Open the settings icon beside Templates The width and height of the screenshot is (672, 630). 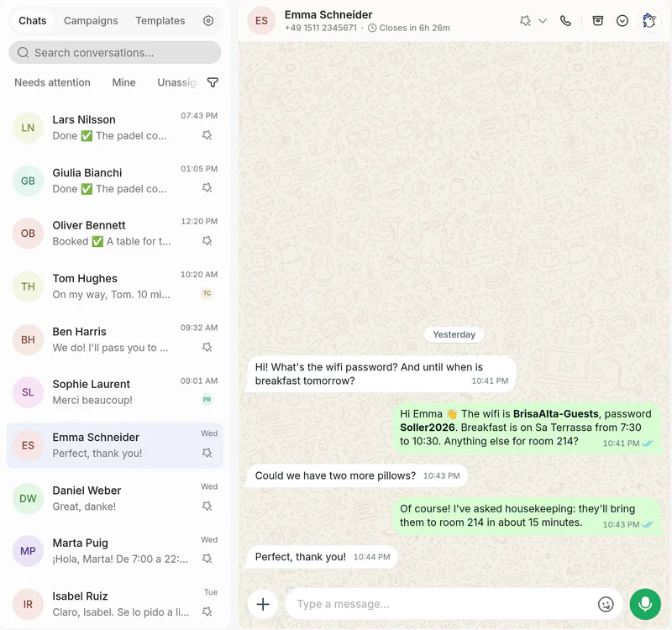[208, 20]
